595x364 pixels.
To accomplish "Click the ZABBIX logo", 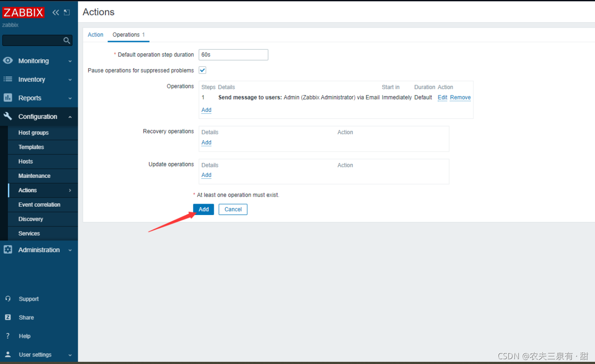I will 23,12.
